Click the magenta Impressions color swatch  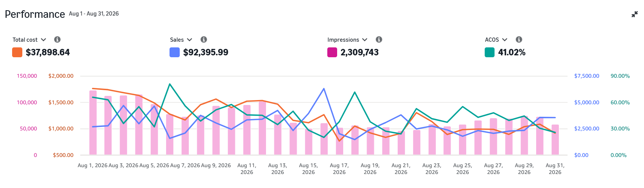tap(332, 52)
